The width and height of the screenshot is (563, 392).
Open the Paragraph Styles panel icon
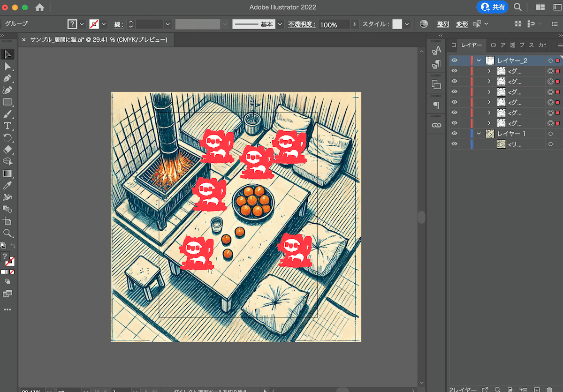click(x=436, y=64)
